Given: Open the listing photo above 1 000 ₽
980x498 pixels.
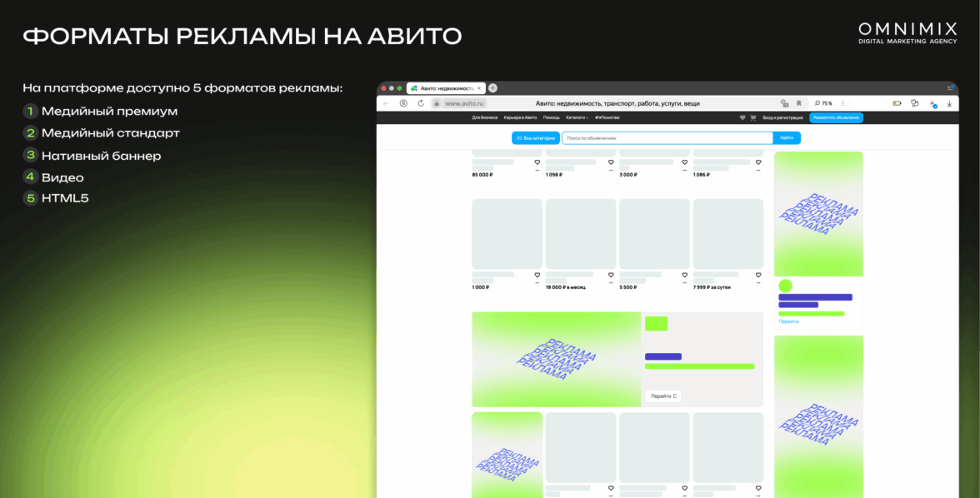Looking at the screenshot, I should (507, 234).
